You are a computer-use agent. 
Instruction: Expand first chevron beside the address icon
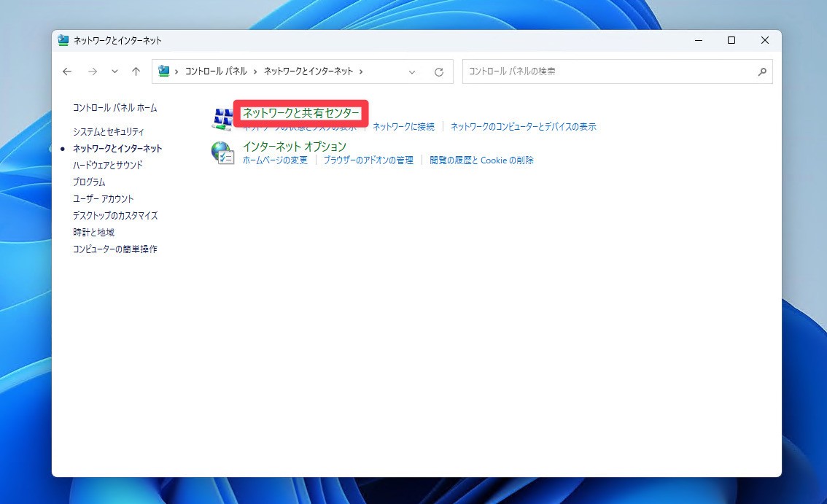click(176, 71)
